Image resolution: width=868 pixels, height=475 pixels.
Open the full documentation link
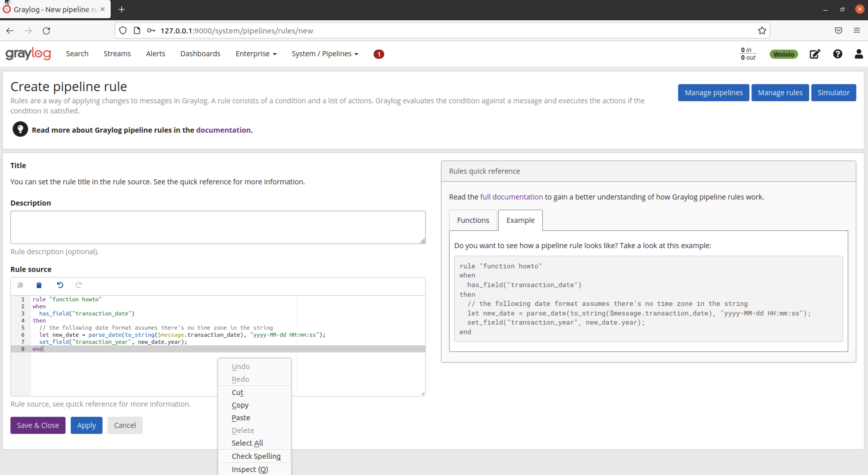pos(511,197)
